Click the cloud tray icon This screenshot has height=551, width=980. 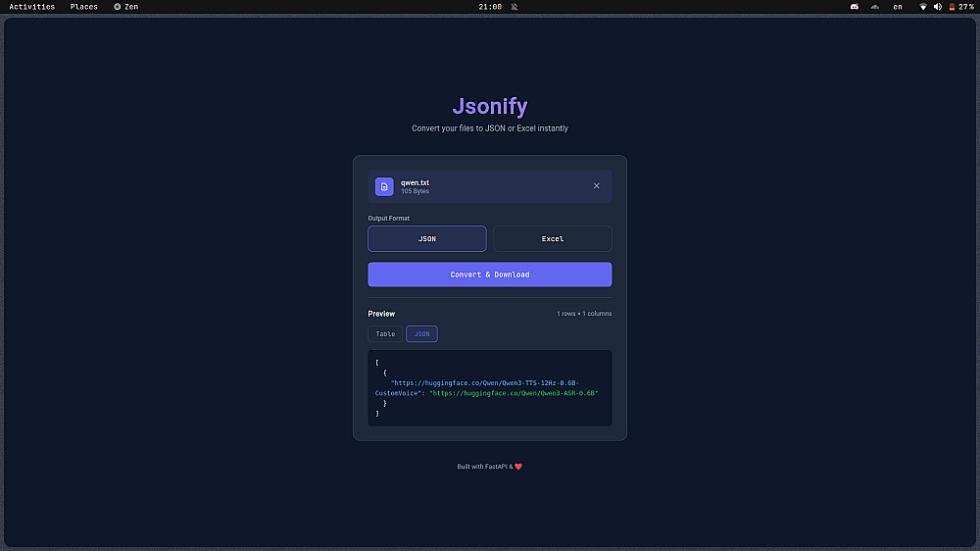875,7
